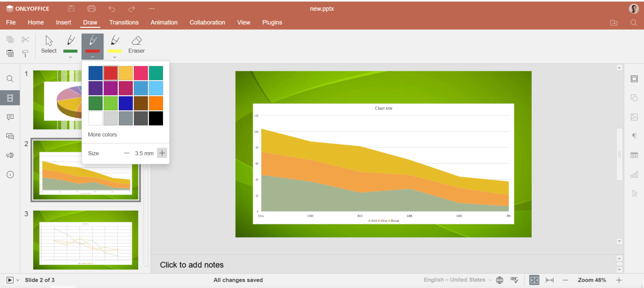The width and height of the screenshot is (644, 288).
Task: Open table settings in right sidebar
Action: (634, 155)
